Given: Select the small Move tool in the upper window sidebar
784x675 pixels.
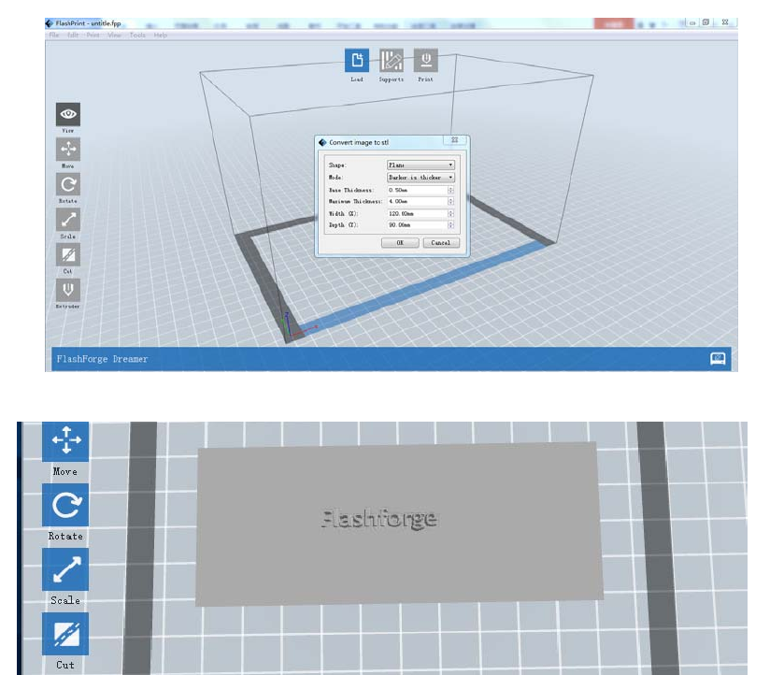Looking at the screenshot, I should (x=68, y=149).
